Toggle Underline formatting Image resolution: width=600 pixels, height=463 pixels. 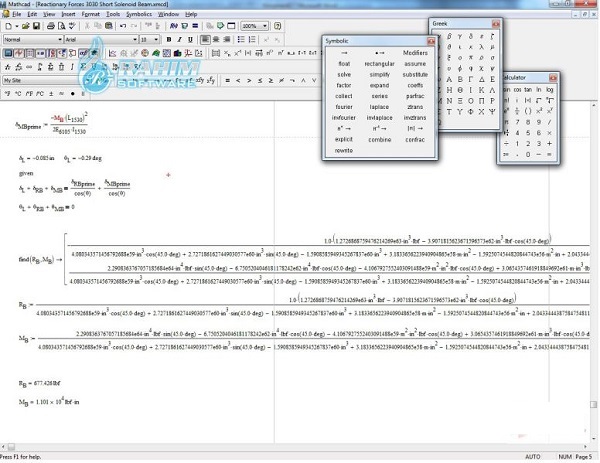click(190, 39)
